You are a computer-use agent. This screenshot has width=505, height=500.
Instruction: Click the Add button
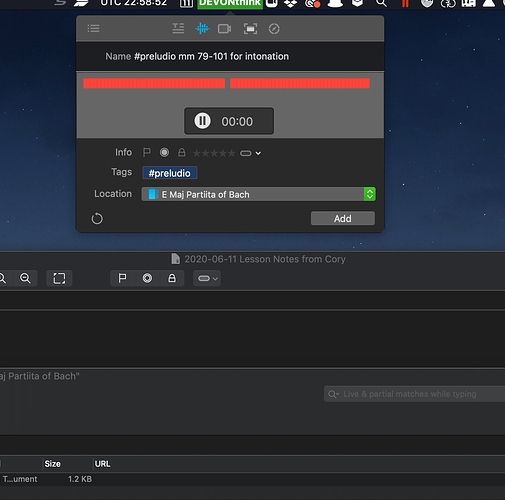pos(343,219)
